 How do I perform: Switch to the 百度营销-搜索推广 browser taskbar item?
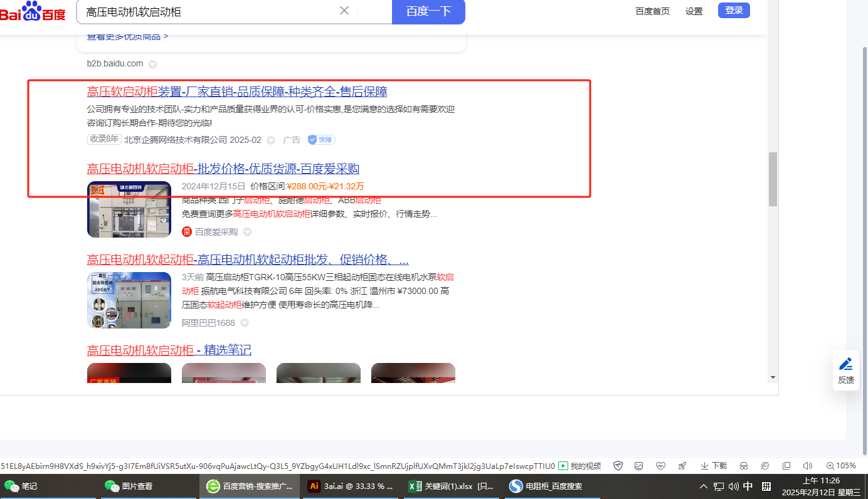[249, 486]
